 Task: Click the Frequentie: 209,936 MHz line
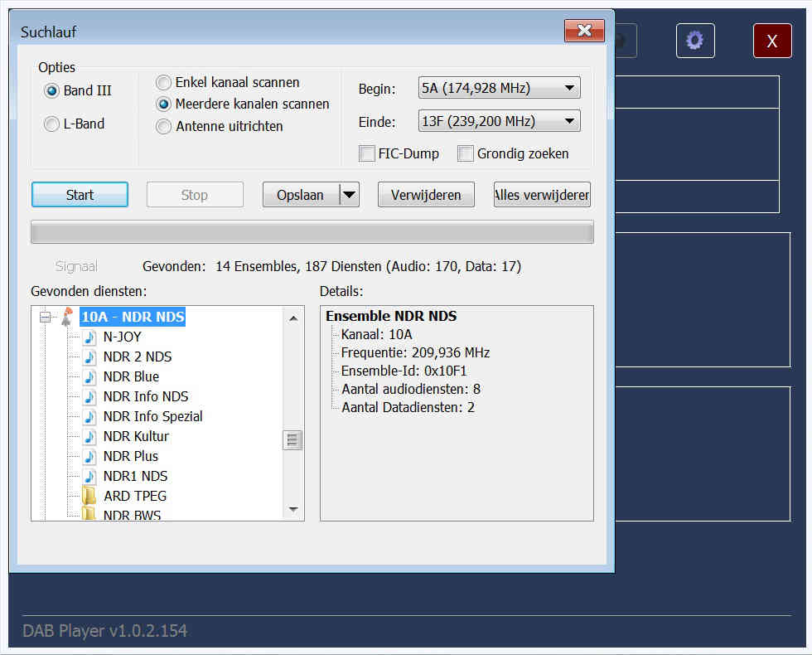click(415, 353)
